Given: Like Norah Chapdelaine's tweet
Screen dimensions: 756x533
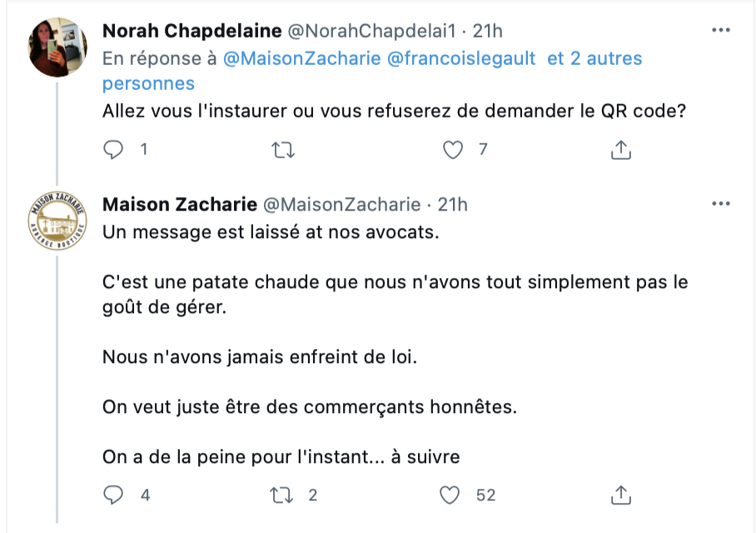Looking at the screenshot, I should click(452, 150).
